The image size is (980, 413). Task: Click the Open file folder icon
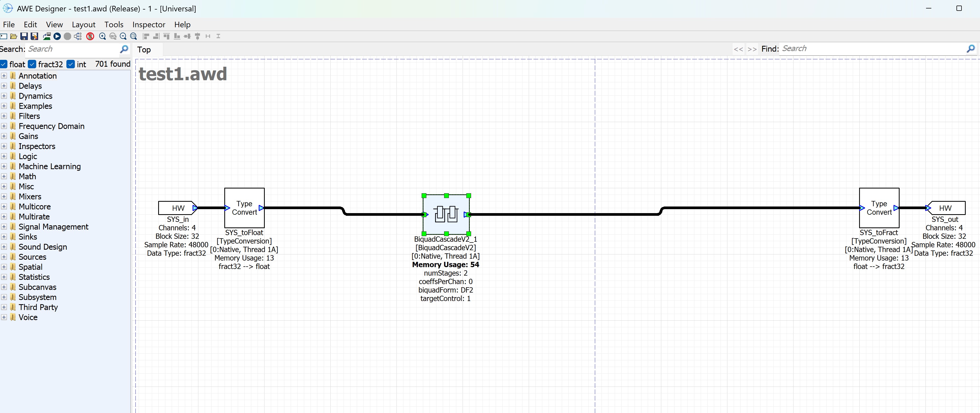(14, 36)
